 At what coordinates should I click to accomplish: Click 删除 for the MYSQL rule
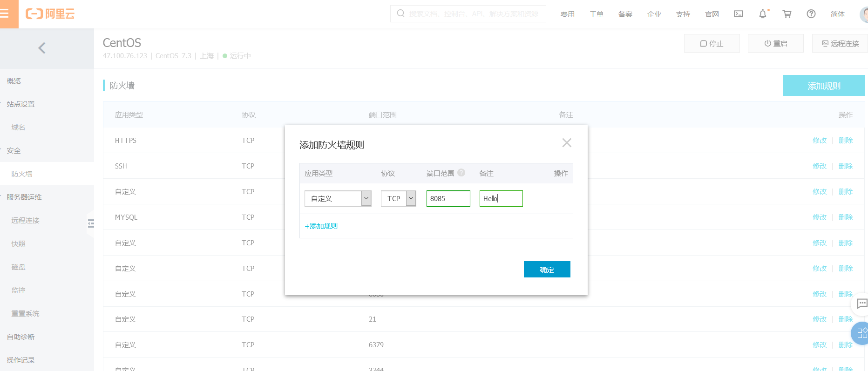846,217
